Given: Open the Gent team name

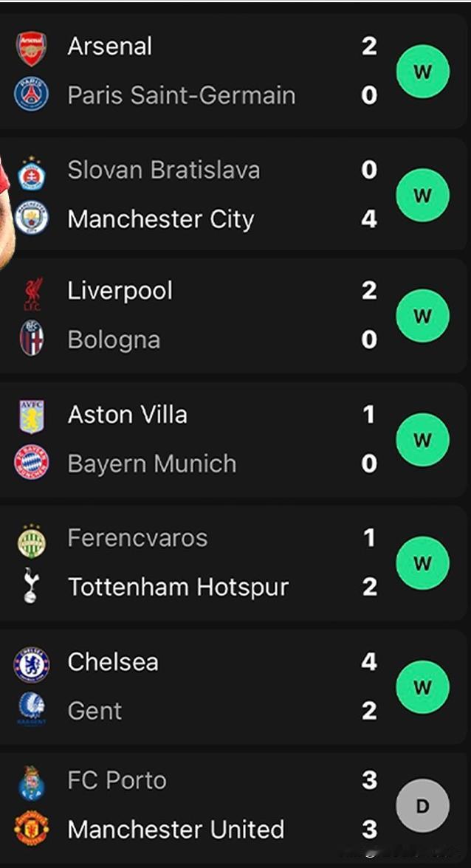Looking at the screenshot, I should (94, 711).
